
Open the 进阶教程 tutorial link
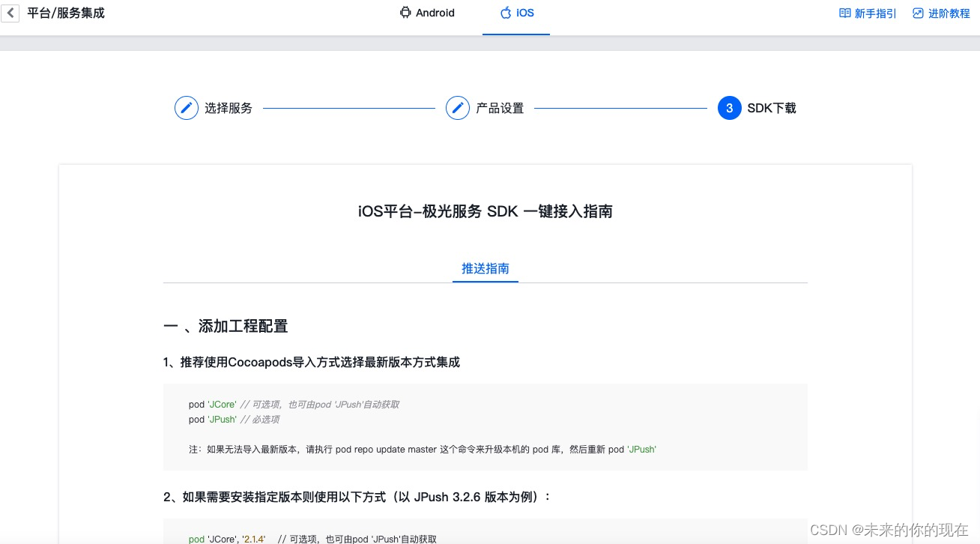tap(949, 13)
